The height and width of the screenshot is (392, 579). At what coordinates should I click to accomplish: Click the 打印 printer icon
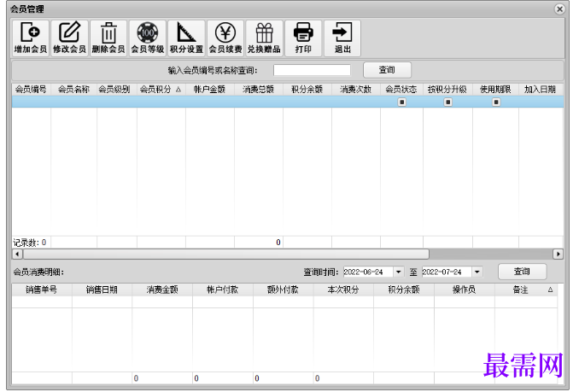tap(303, 38)
